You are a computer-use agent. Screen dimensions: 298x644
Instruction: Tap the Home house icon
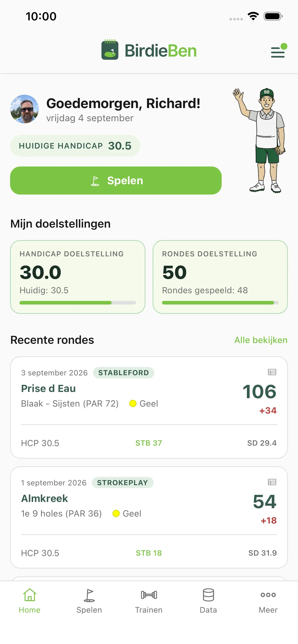pos(30,594)
